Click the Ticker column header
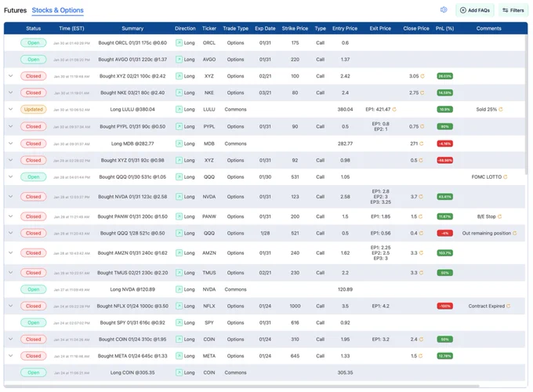The height and width of the screenshot is (392, 533). pos(209,28)
